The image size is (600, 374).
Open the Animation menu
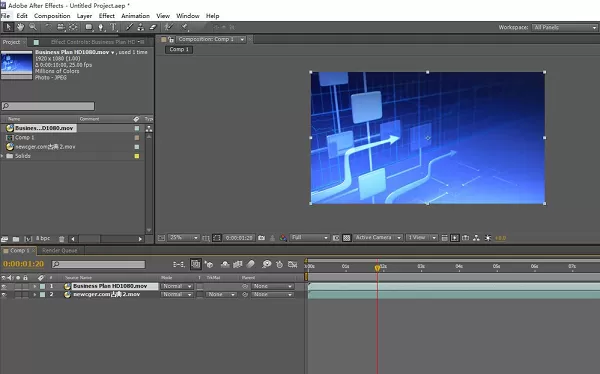[x=135, y=16]
